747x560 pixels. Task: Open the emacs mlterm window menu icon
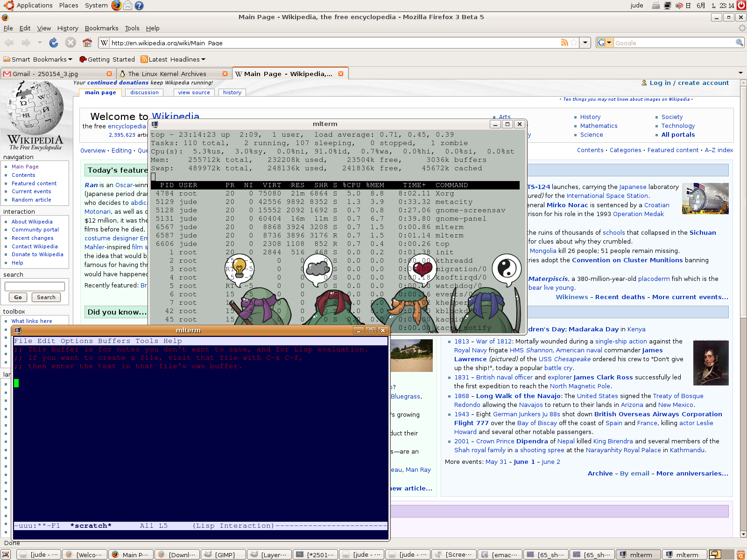point(18,330)
